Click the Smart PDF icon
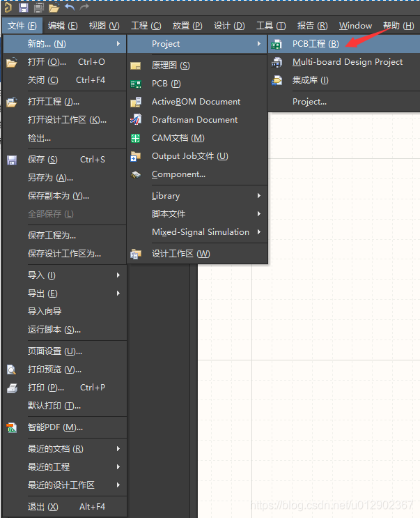Image resolution: width=420 pixels, height=518 pixels. pyautogui.click(x=12, y=428)
